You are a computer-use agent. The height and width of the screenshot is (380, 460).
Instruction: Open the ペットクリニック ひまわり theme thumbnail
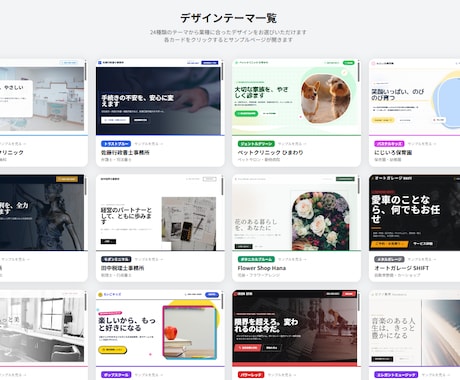(x=296, y=97)
